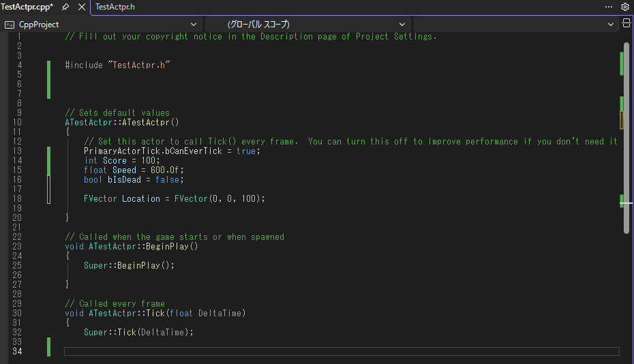Viewport: 634px width, 364px height.
Task: Close the TestActpr.cpp tab
Action: pyautogui.click(x=82, y=7)
